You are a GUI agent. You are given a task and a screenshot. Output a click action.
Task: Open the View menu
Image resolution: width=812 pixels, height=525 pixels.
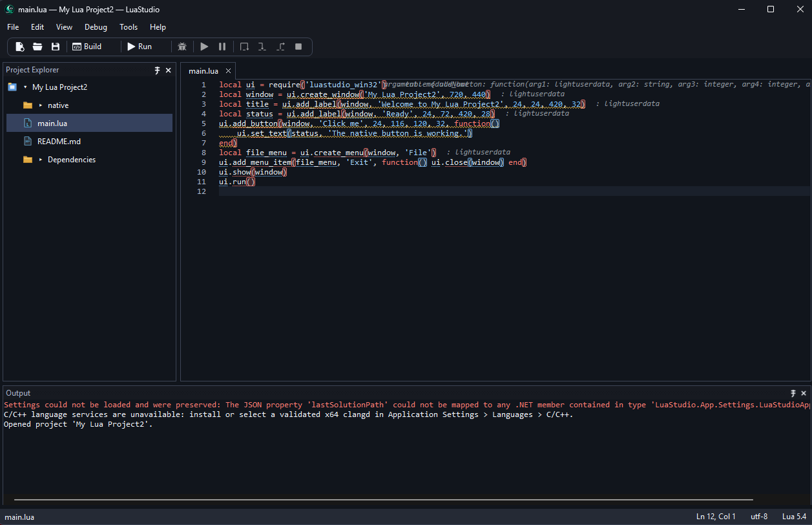pos(64,27)
